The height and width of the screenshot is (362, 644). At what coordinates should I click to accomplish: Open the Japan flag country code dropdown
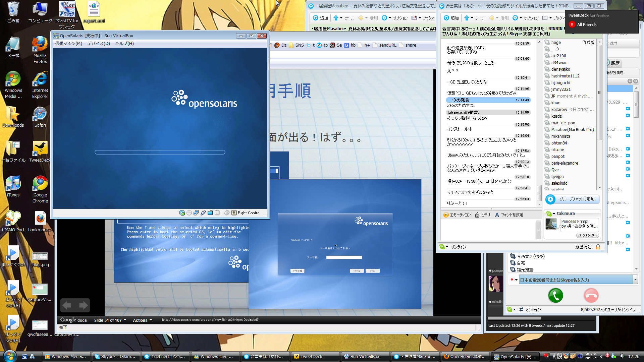pos(514,280)
